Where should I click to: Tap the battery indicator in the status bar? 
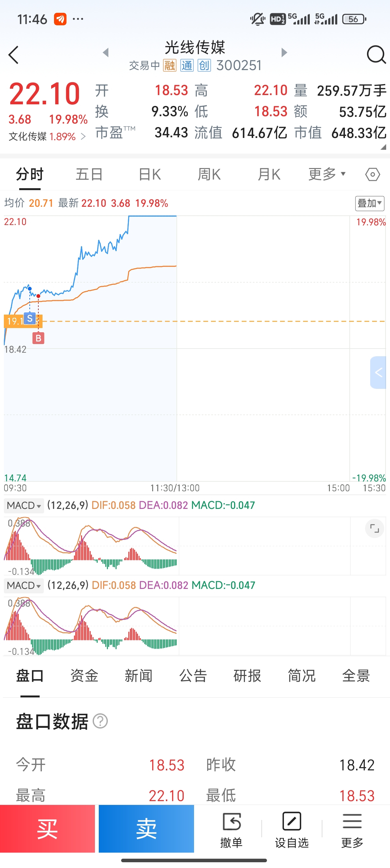click(x=354, y=19)
